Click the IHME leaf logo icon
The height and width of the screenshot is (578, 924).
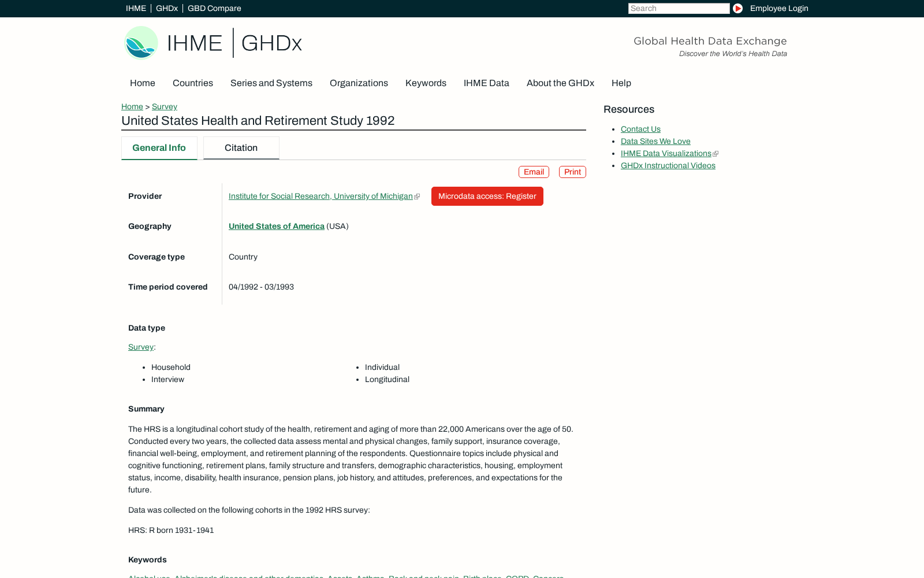pos(141,43)
